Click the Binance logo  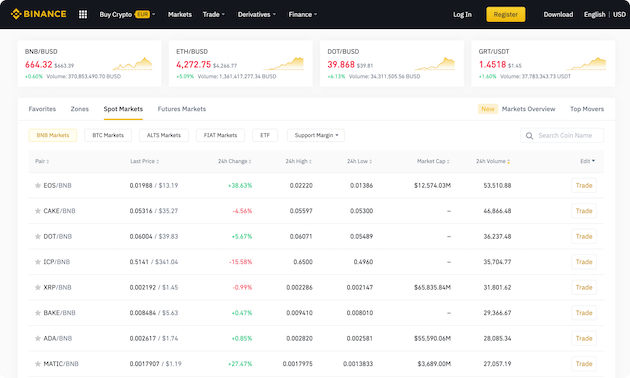click(39, 14)
